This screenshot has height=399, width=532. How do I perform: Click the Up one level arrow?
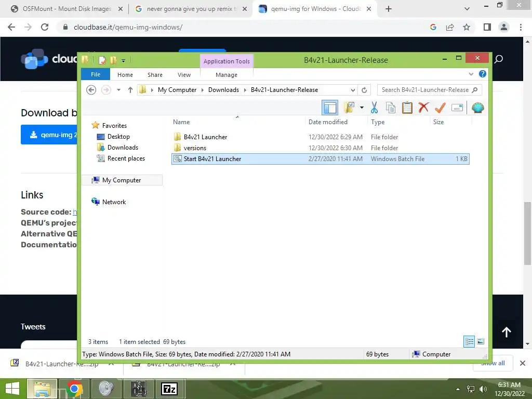click(x=130, y=90)
